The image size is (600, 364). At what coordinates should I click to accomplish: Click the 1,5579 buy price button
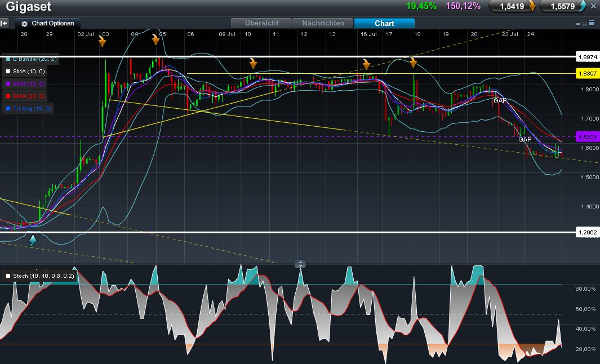(563, 6)
